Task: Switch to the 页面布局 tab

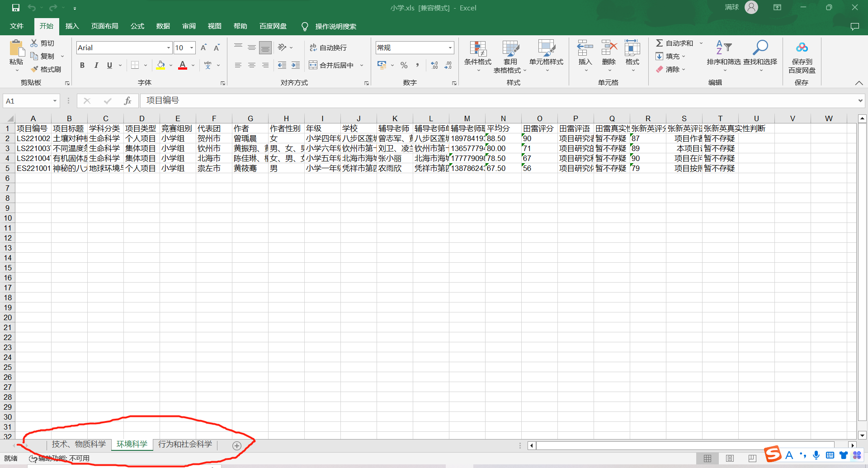Action: pos(104,26)
